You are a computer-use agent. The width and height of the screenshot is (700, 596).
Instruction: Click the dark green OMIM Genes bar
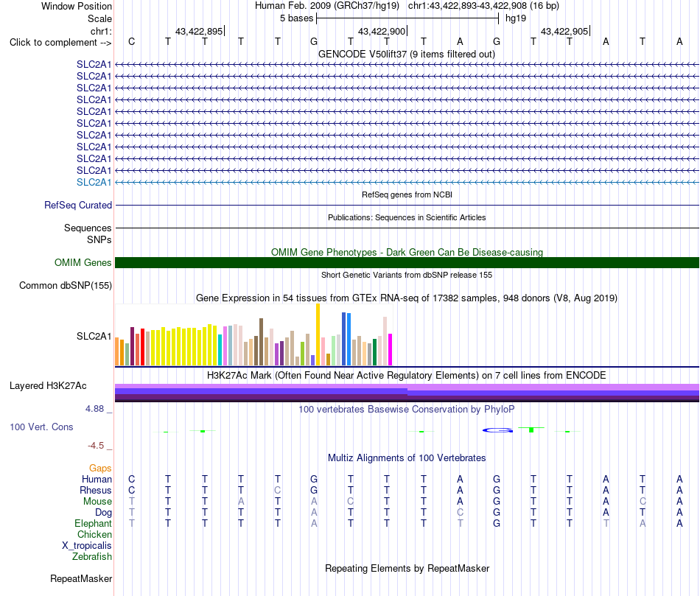click(407, 262)
